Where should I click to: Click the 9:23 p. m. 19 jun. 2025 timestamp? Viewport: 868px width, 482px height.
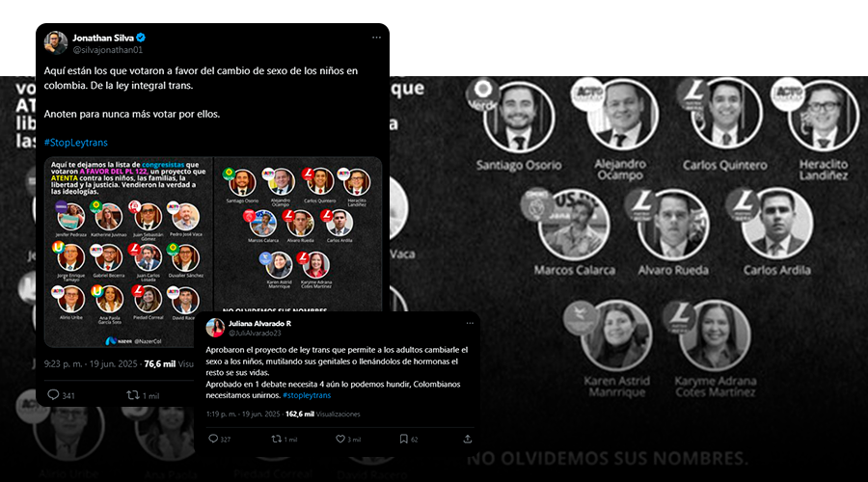[x=91, y=363]
